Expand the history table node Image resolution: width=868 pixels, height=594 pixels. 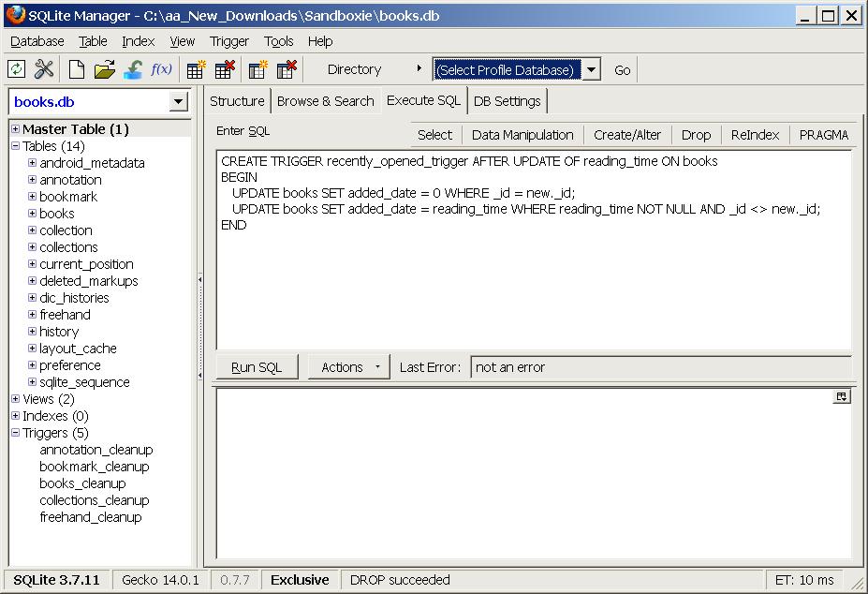(x=32, y=332)
